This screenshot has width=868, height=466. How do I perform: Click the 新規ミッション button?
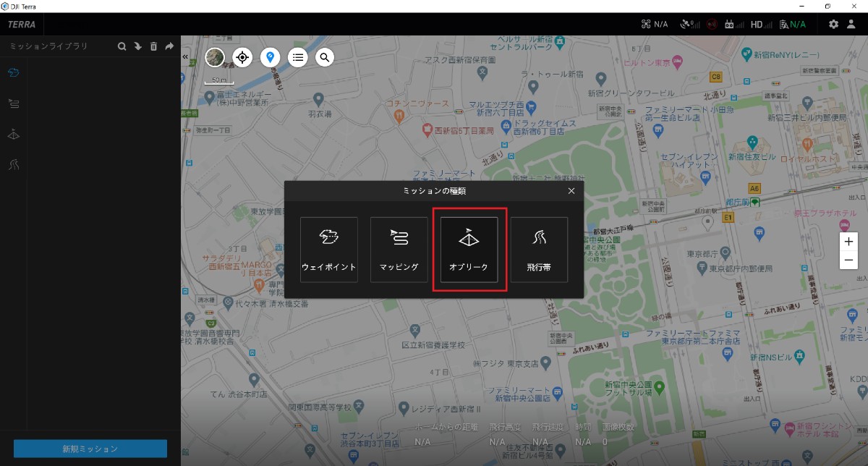(x=90, y=449)
